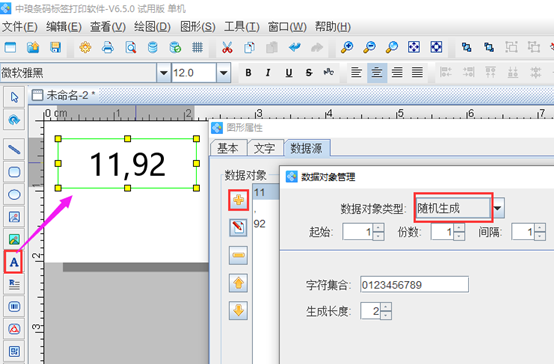Increase the 起始 value stepper
554x364 pixels.
378,228
